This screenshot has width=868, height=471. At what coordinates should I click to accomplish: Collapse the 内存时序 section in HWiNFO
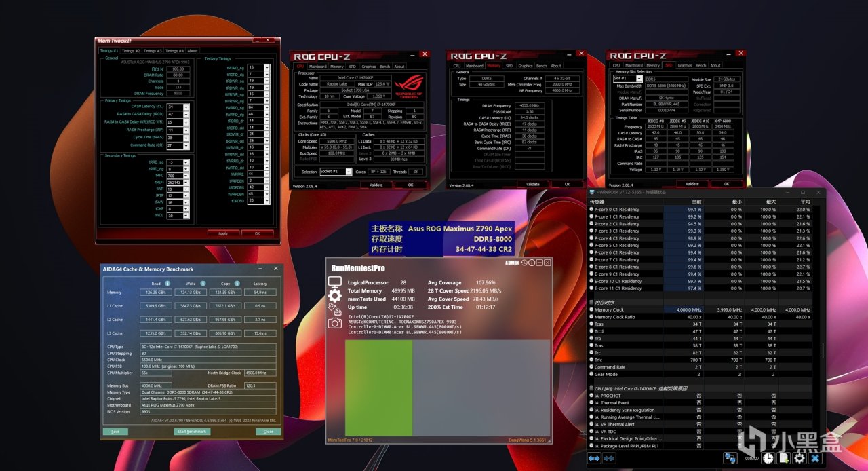[x=591, y=302]
